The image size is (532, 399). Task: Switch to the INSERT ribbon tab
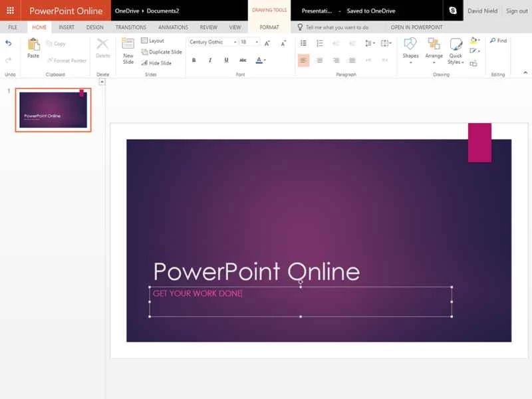click(66, 27)
